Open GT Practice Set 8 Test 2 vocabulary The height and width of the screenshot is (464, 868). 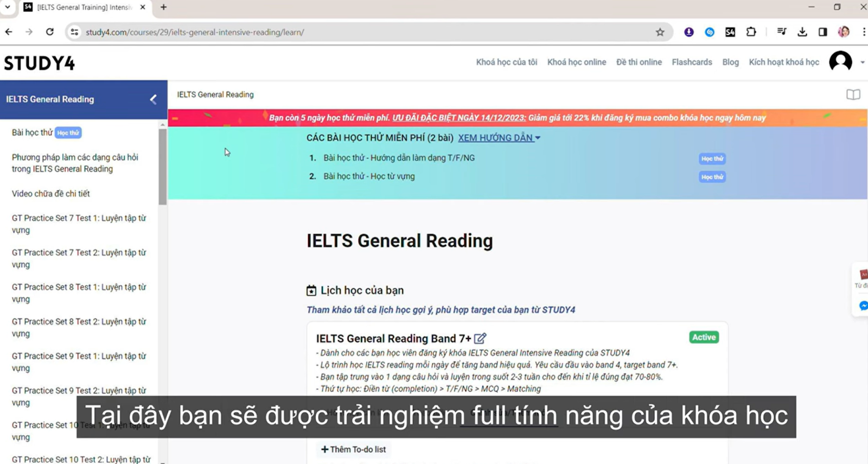(x=79, y=327)
